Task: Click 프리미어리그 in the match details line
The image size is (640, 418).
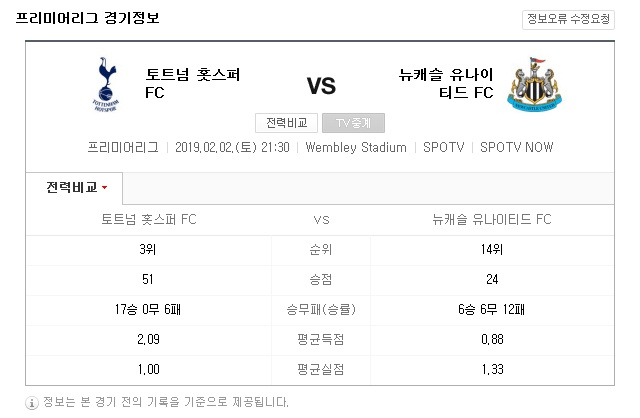Action: [x=122, y=147]
